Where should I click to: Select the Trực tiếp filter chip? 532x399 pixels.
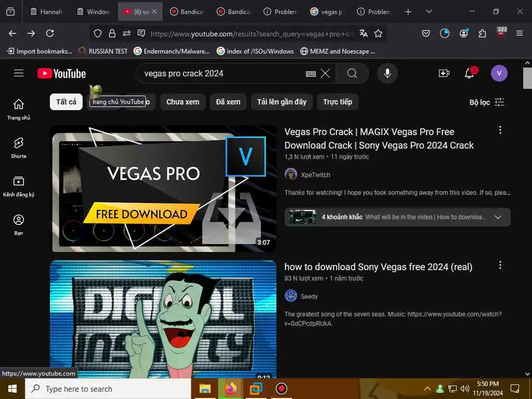pos(338,102)
